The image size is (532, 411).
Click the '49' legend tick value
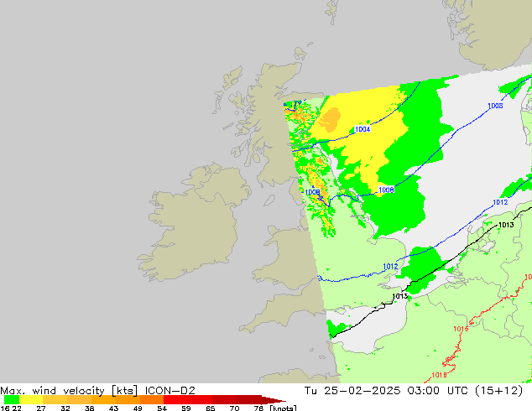(138, 408)
